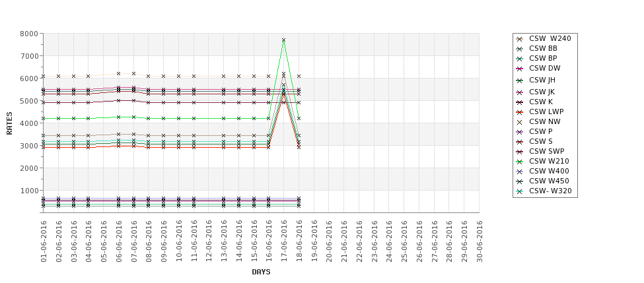Select the CSW SWP legend label
Viewport: 644px width, 283px height.
pyautogui.click(x=547, y=151)
